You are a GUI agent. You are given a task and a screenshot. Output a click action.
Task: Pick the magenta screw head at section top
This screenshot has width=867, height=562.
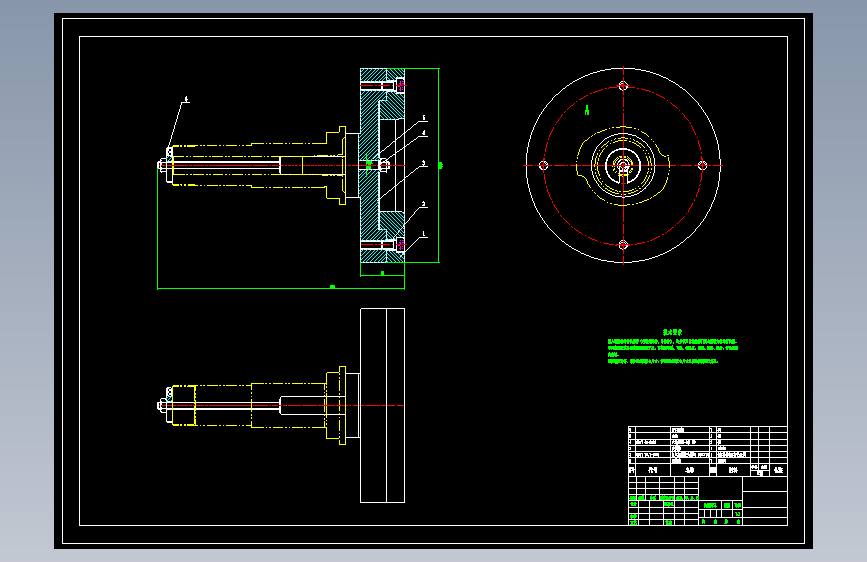tap(400, 85)
